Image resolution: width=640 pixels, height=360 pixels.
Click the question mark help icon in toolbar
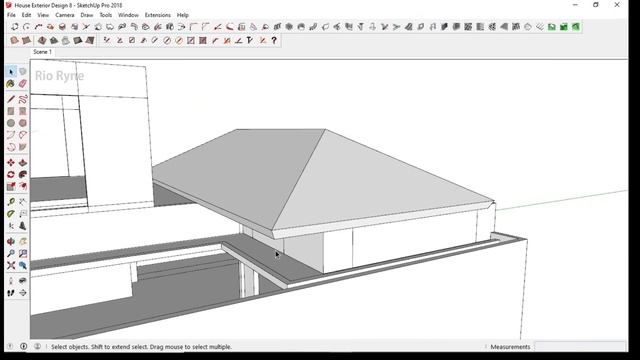coord(274,40)
